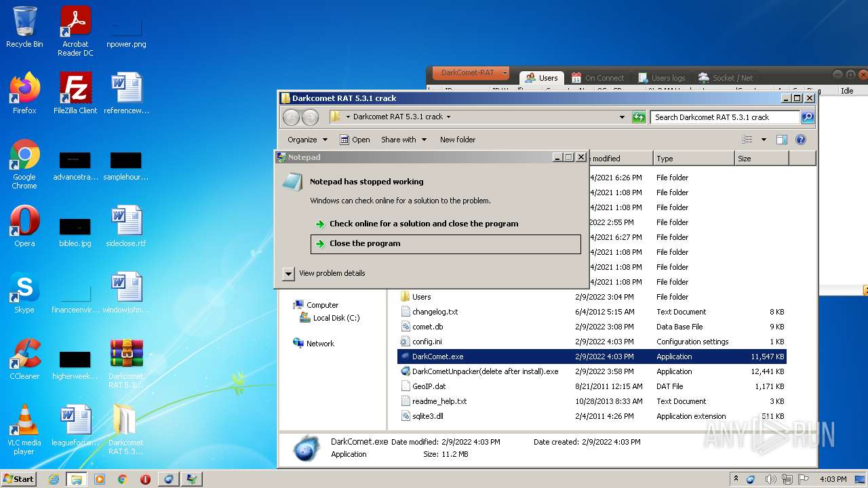Screen dimensions: 868x488
Task: Click the Open toolbar button
Action: pyautogui.click(x=355, y=140)
